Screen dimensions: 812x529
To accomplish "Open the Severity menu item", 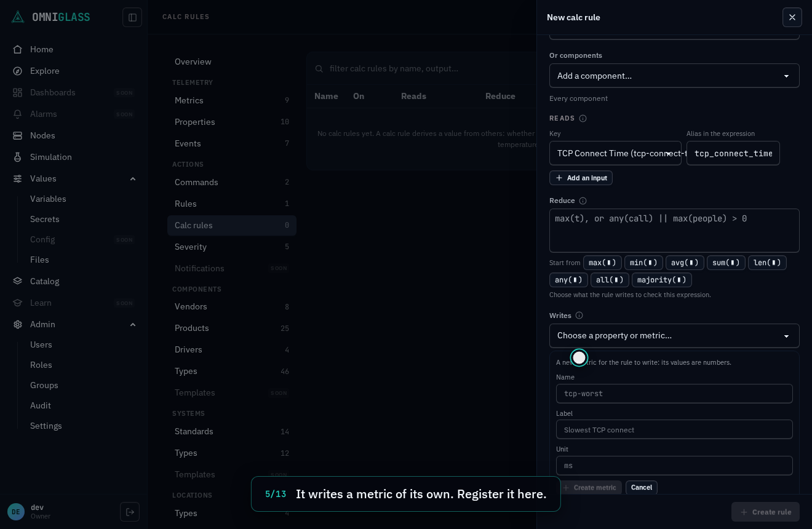I will tap(232, 247).
